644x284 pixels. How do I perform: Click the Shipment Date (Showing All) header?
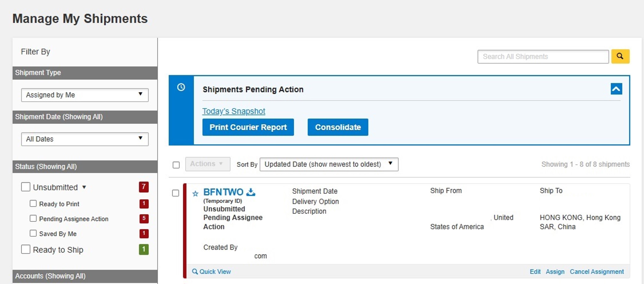click(x=85, y=117)
